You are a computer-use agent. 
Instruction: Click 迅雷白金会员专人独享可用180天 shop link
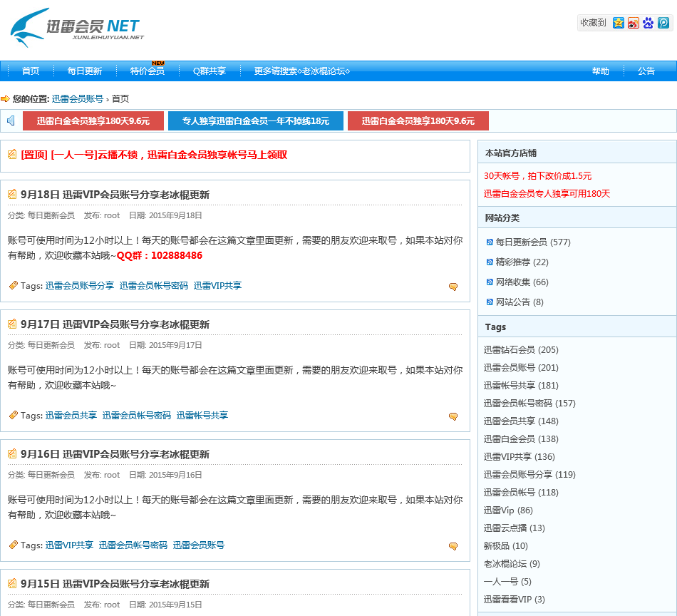click(547, 193)
